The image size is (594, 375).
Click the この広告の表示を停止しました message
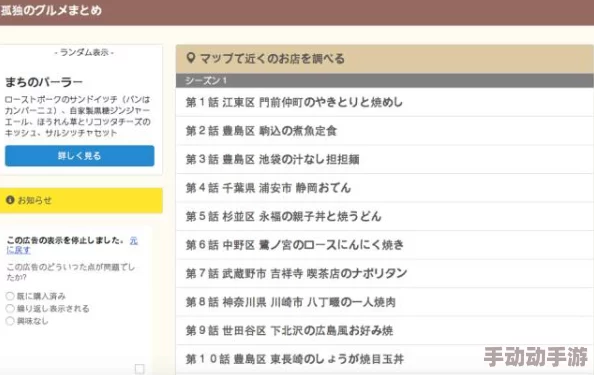65,240
